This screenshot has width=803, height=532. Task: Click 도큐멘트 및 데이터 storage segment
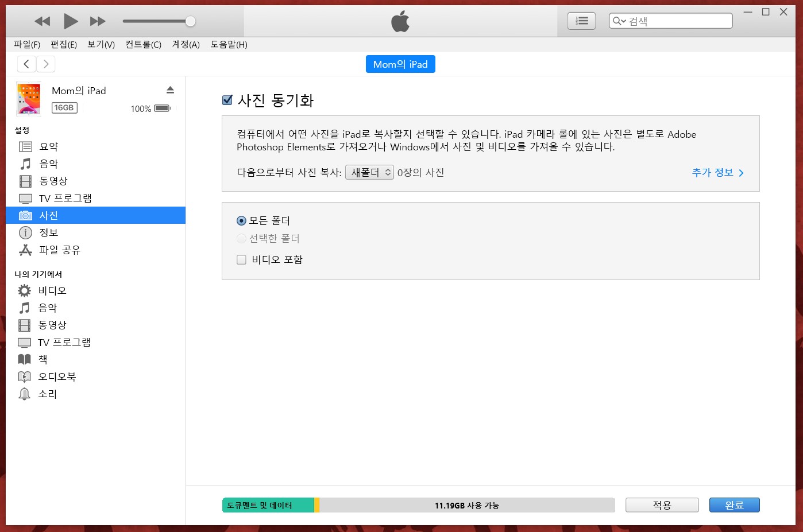pyautogui.click(x=268, y=505)
